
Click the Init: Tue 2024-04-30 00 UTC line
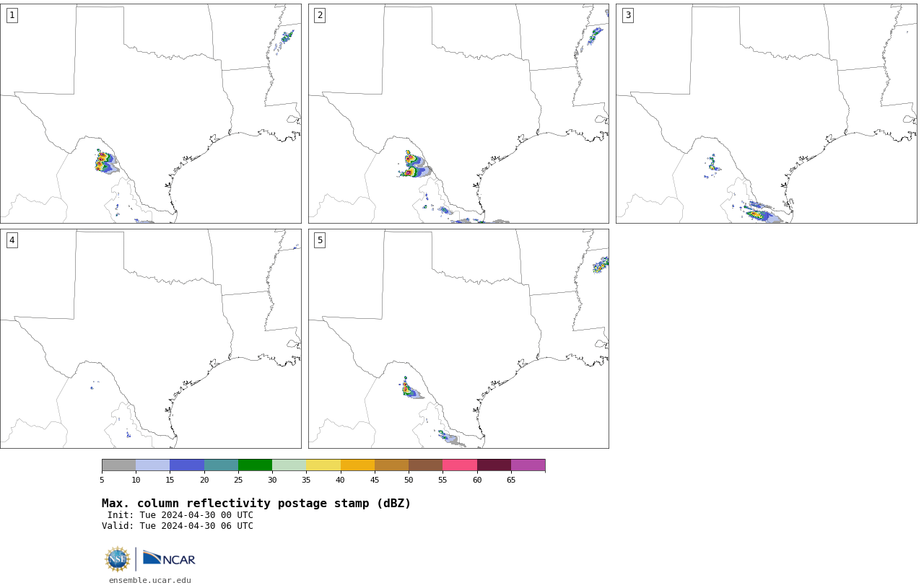180,515
